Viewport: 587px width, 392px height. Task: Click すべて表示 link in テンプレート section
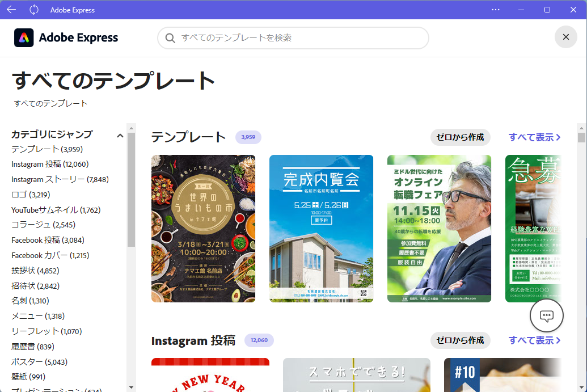point(535,137)
